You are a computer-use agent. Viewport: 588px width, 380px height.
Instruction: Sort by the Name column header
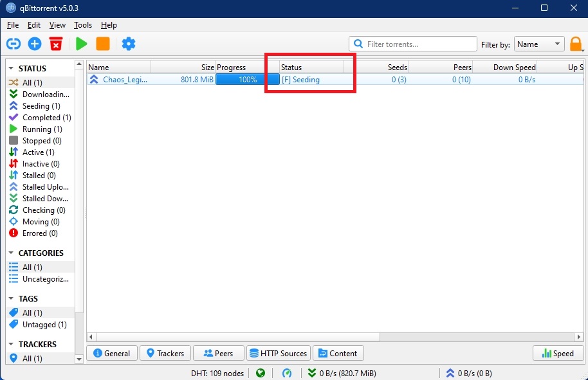click(119, 67)
